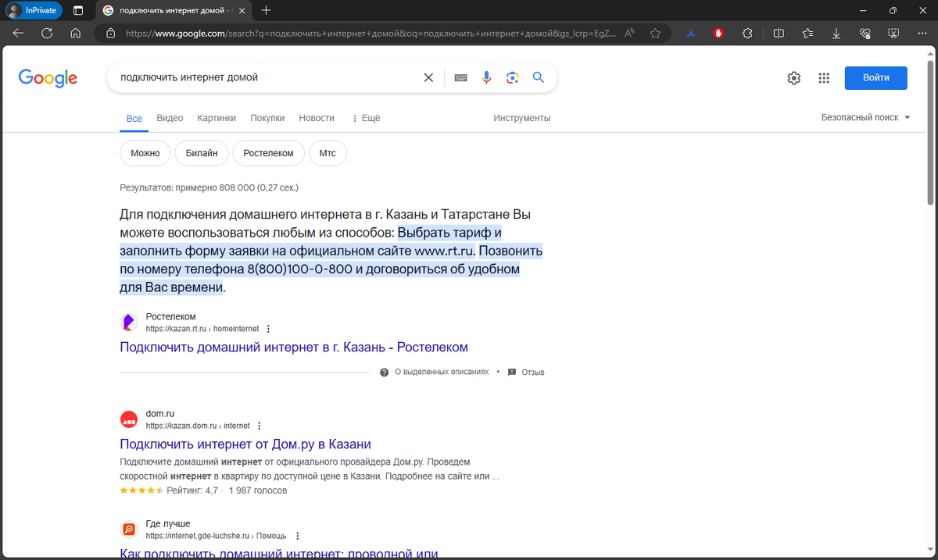Open the Favorites list
The image size is (938, 560).
(807, 34)
